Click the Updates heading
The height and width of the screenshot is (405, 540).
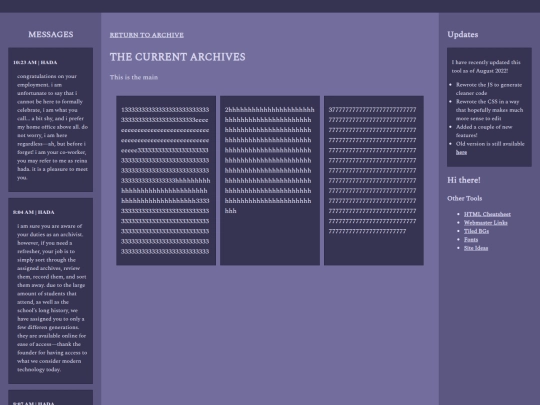coord(463,34)
